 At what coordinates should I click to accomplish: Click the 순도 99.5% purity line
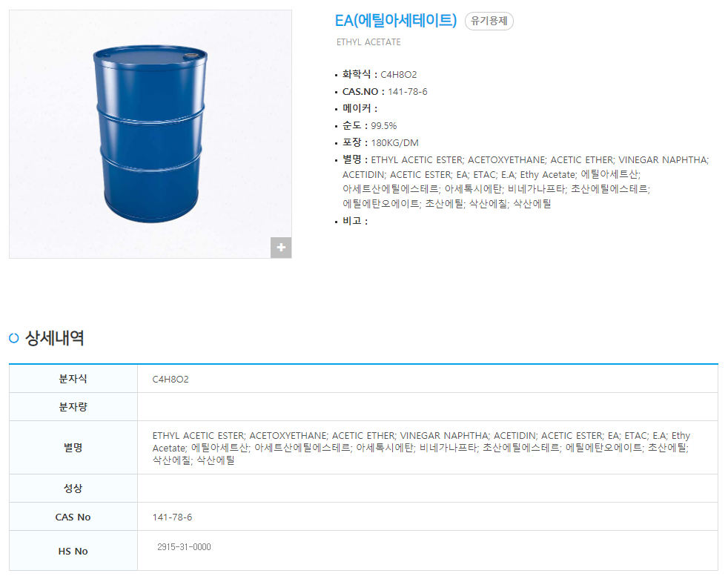(x=369, y=125)
